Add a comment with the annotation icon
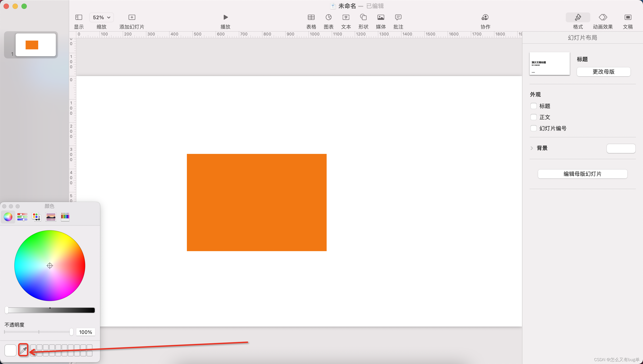Image resolution: width=643 pixels, height=364 pixels. pyautogui.click(x=398, y=17)
